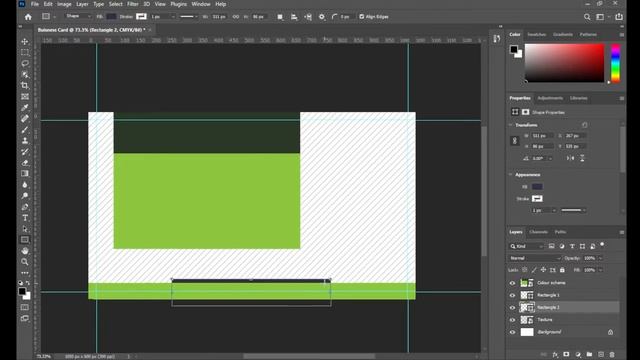Collapse the Appearance section
The image size is (640, 360).
point(511,174)
